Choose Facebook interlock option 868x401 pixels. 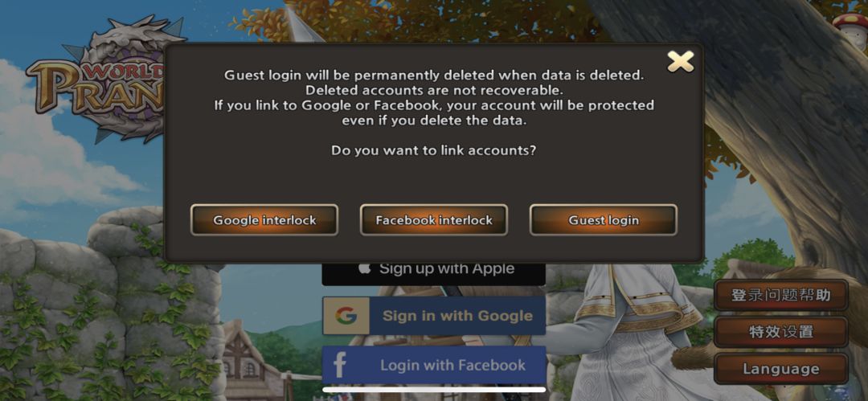433,220
